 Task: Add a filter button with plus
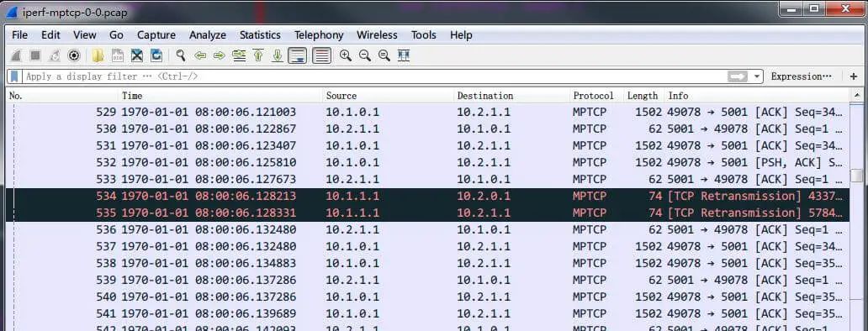coord(854,76)
